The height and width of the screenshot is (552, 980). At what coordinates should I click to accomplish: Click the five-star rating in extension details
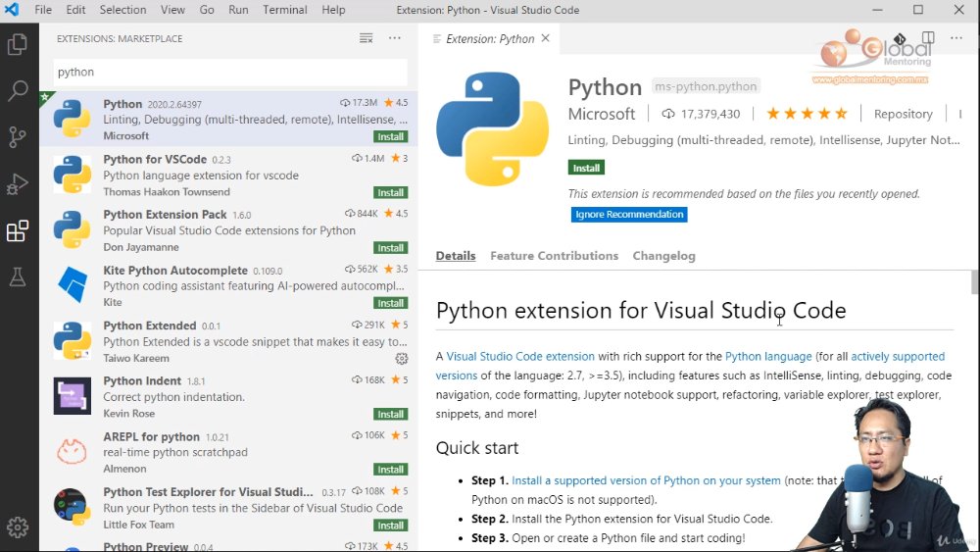[x=807, y=114]
